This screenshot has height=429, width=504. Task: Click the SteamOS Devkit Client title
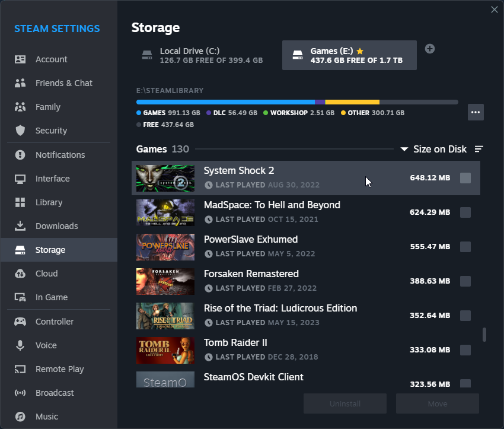(253, 377)
